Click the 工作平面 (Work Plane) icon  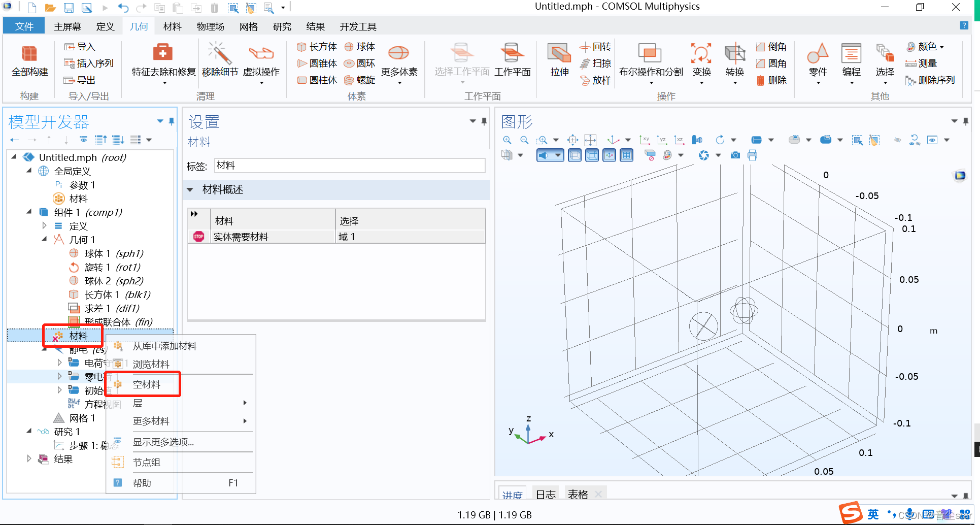512,53
